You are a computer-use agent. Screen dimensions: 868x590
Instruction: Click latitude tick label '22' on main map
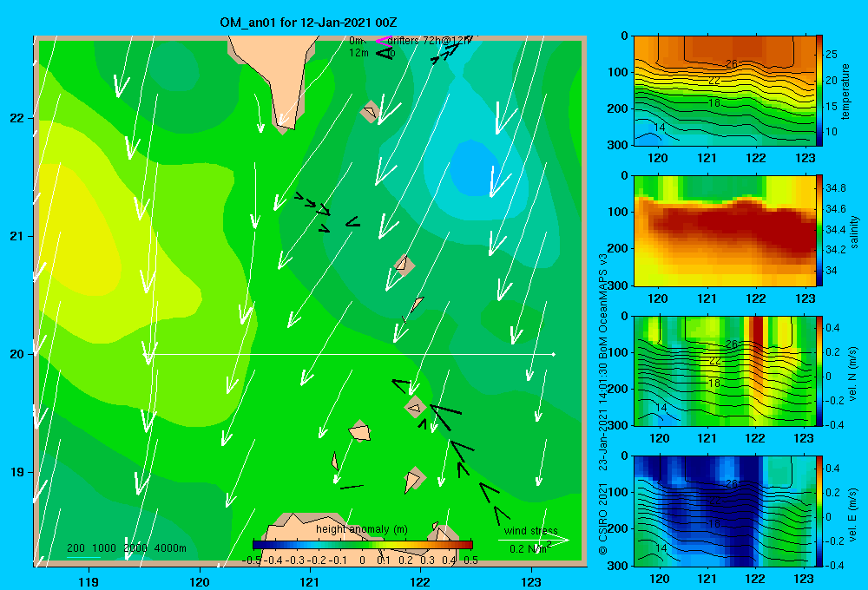pos(17,118)
